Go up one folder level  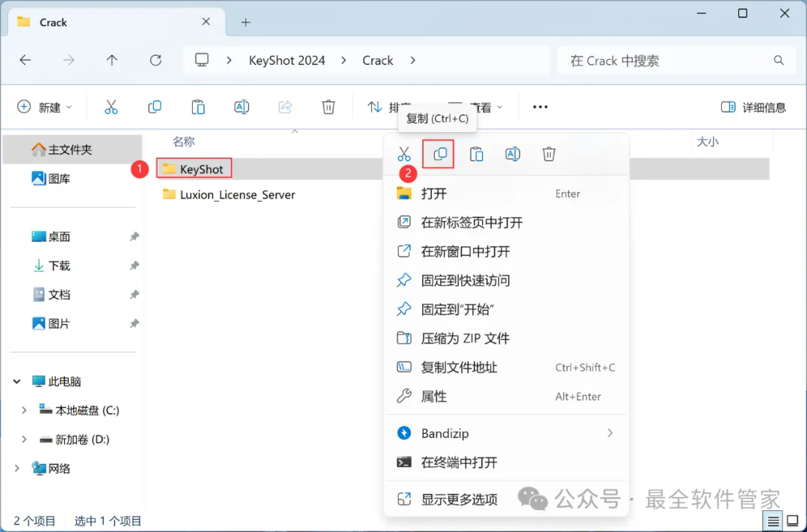tap(111, 61)
